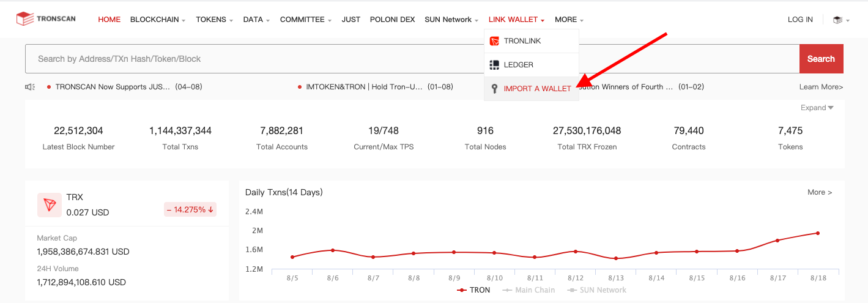Toggle the TRON series in chart legend
Screen dimensions: 868x303
point(473,290)
